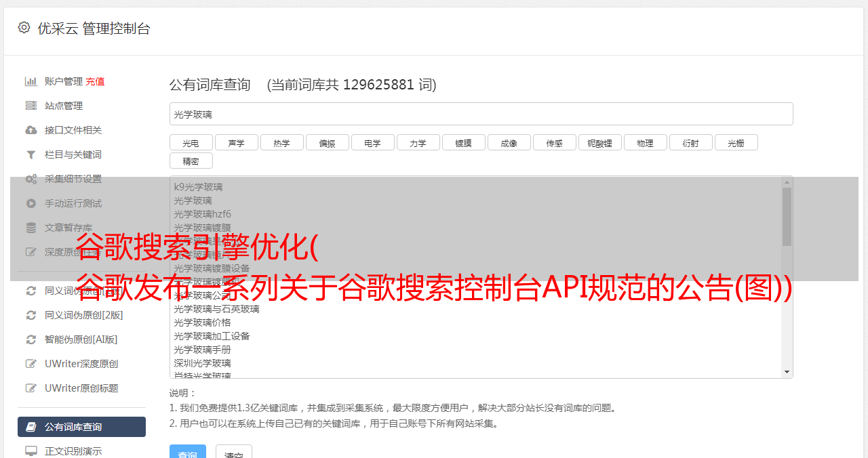Select the 偏振 keyword tag
Viewport: 868px width, 458px height.
328,142
